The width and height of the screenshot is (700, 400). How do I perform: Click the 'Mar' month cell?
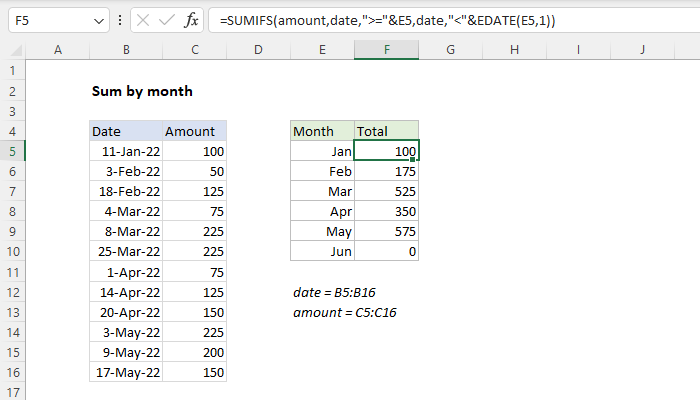click(322, 192)
